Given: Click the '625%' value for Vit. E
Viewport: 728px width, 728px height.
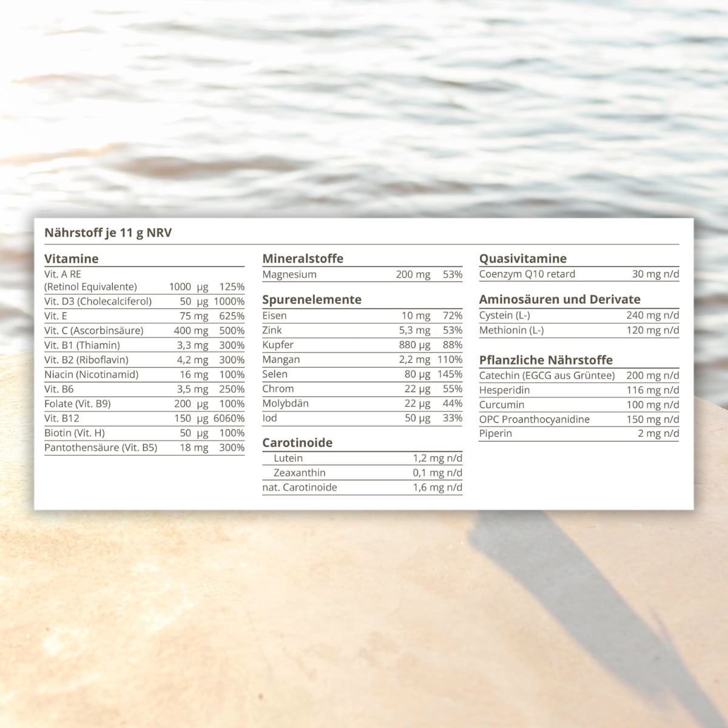Looking at the screenshot, I should [232, 316].
